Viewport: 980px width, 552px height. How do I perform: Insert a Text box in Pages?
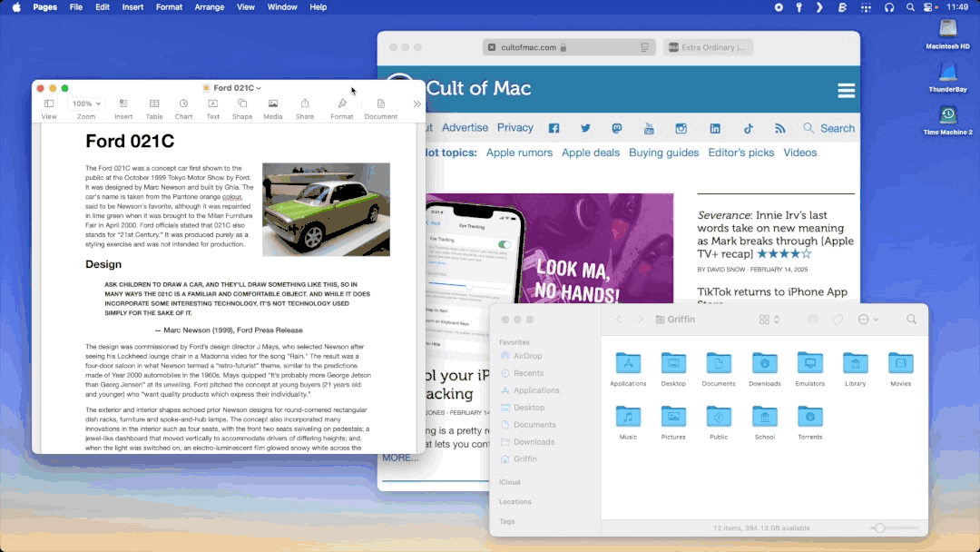(212, 103)
